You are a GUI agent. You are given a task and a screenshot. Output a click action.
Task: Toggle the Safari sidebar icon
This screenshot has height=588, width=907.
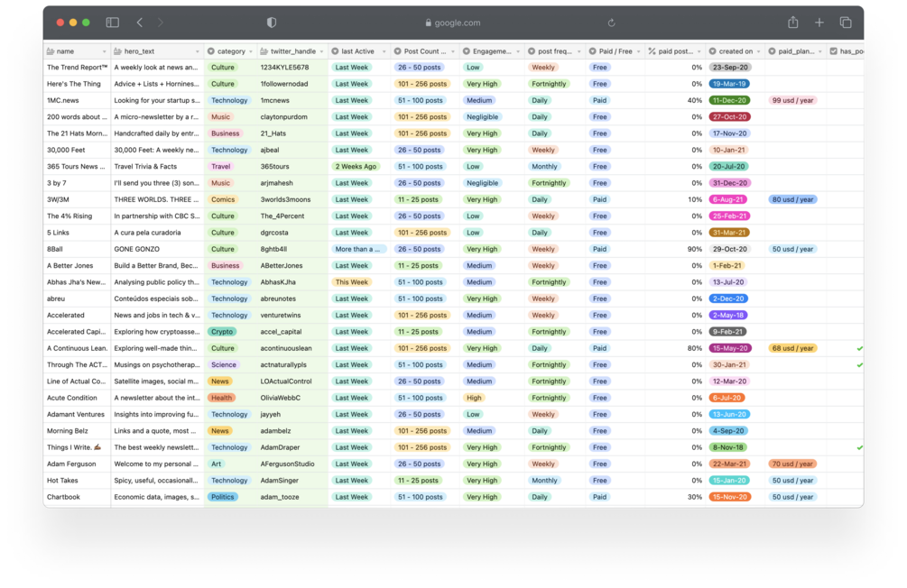[x=112, y=23]
